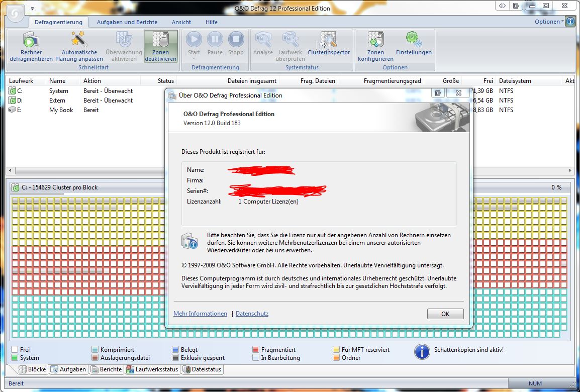
Task: Click the blue help icon next to Optionen
Action: [x=570, y=22]
